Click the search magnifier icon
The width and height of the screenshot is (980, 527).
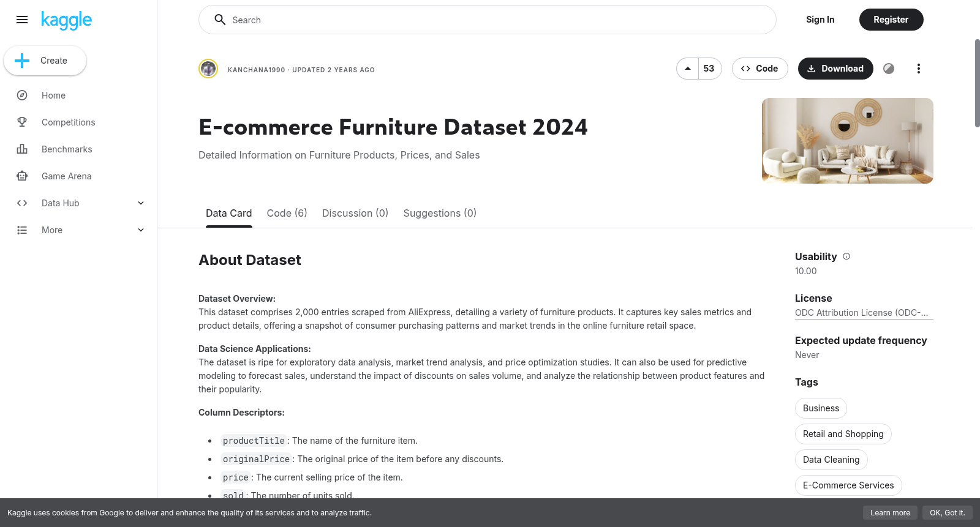(x=220, y=20)
